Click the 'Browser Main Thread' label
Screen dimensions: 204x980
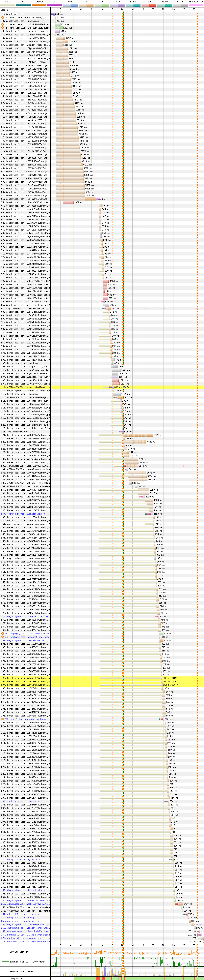(21, 971)
